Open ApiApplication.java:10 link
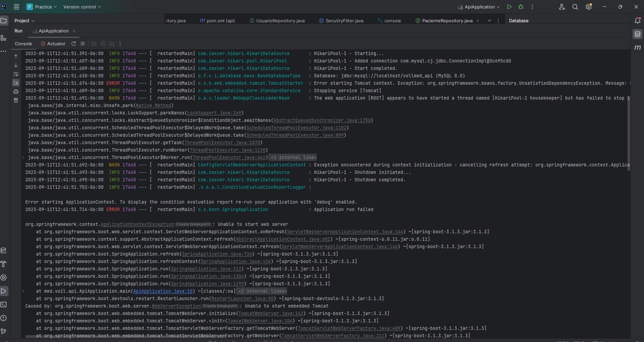Viewport: 644px width, 342px height. click(x=163, y=291)
